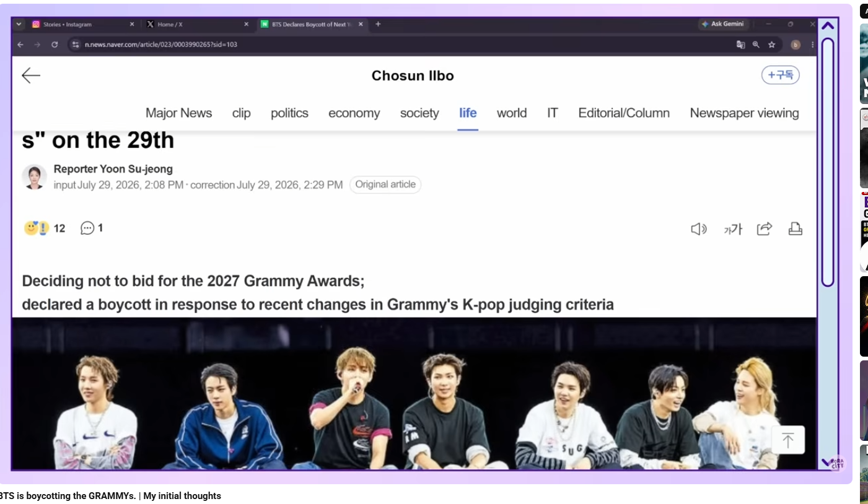868x504 pixels.
Task: Open the tab search dropdown chevron
Action: [x=19, y=24]
